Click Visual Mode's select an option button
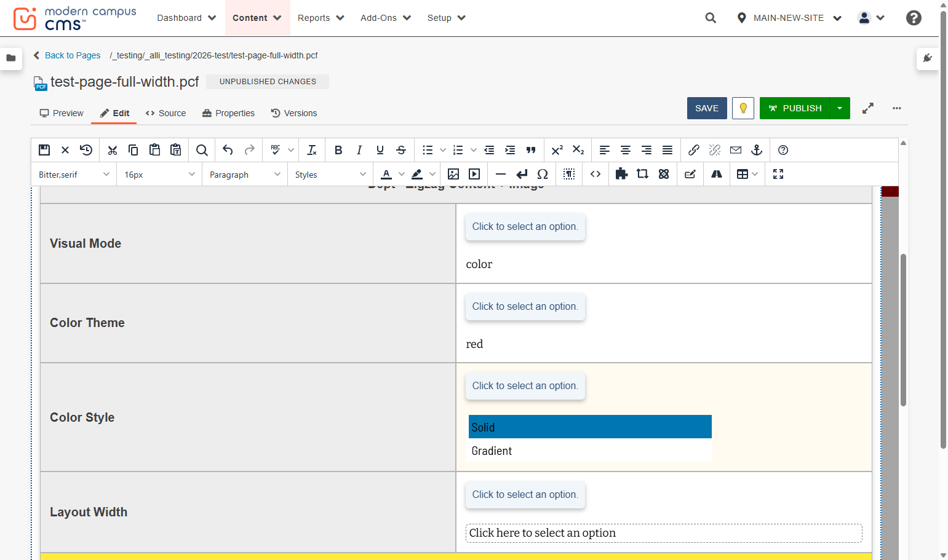948x560 pixels. point(525,227)
